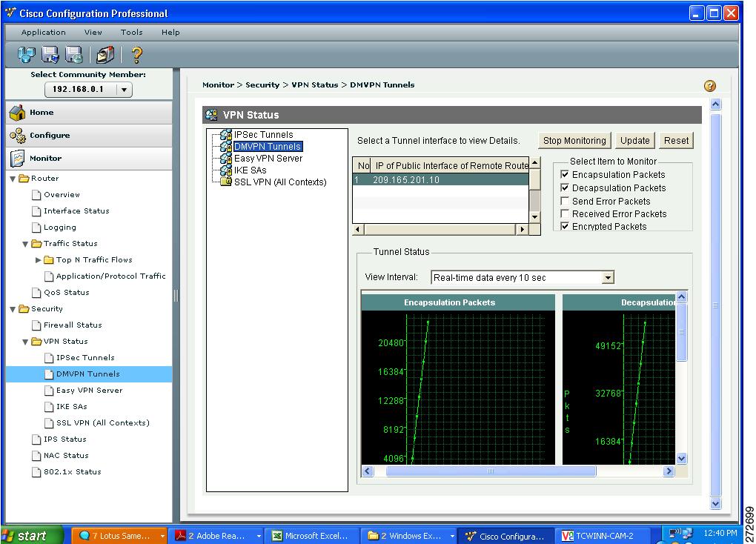Viewport: 756px width, 544px height.
Task: Go to Home in the left pane
Action: pos(89,113)
